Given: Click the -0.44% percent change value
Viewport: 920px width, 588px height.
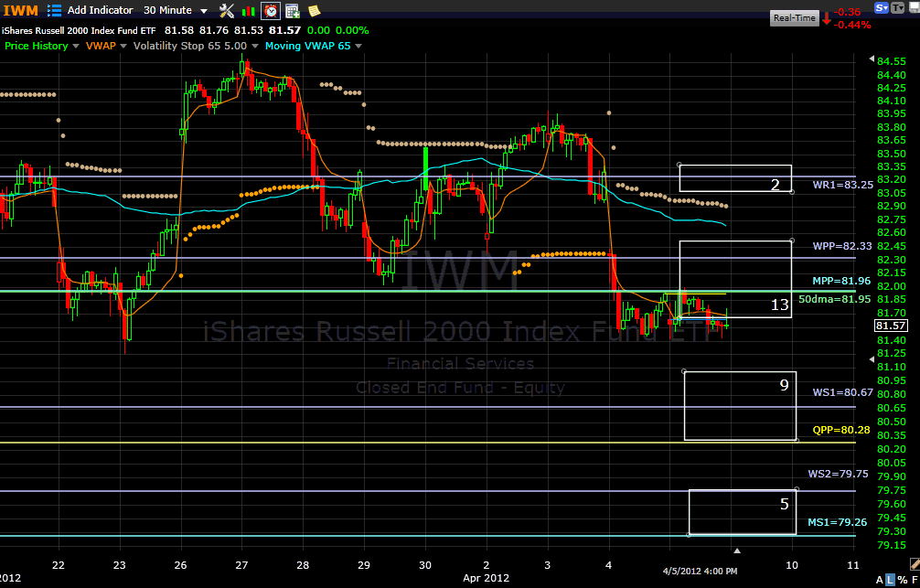Looking at the screenshot, I should tap(853, 26).
